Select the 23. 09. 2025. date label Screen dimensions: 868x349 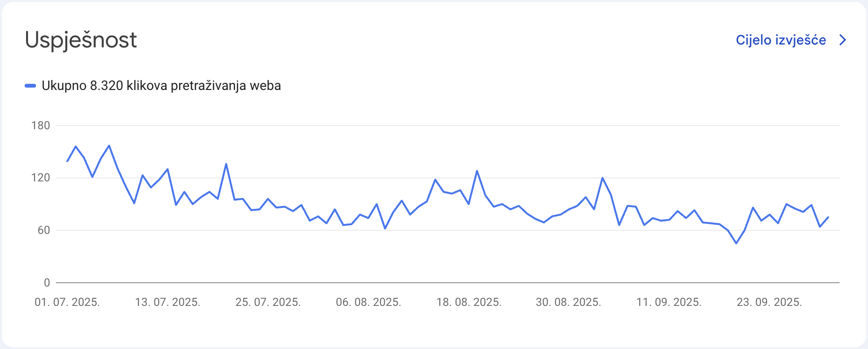click(769, 302)
